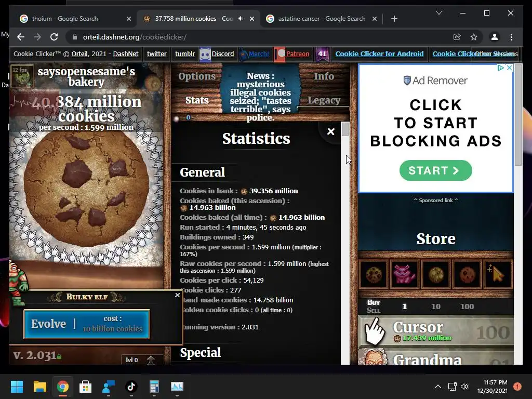The height and width of the screenshot is (399, 532).
Task: Click the purple 41 badge icon
Action: tap(322, 54)
